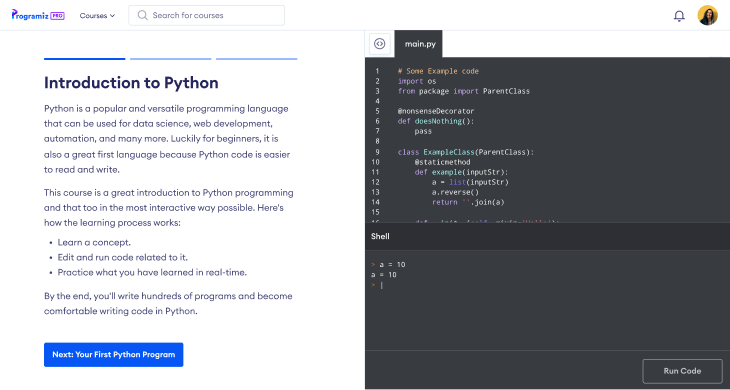Viewport: 730px width, 390px height.
Task: Select the first dark-blue progress segment
Action: tap(85, 59)
